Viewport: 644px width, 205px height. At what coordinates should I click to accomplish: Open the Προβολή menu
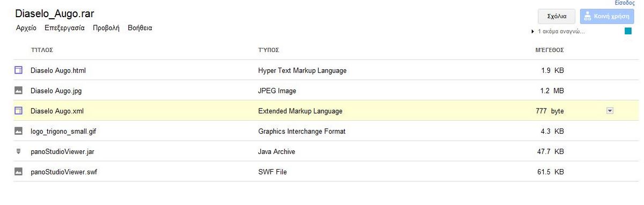point(106,28)
